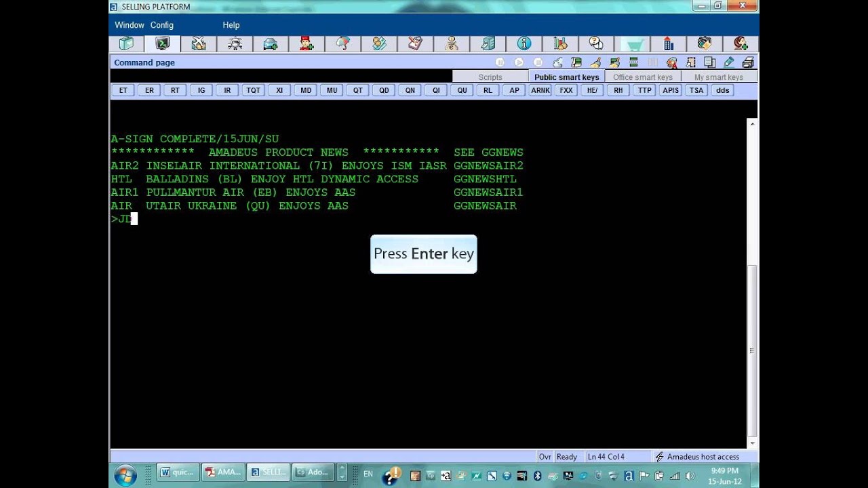Click the Ln 44 Col 4 status entry
868x488 pixels.
(x=606, y=457)
